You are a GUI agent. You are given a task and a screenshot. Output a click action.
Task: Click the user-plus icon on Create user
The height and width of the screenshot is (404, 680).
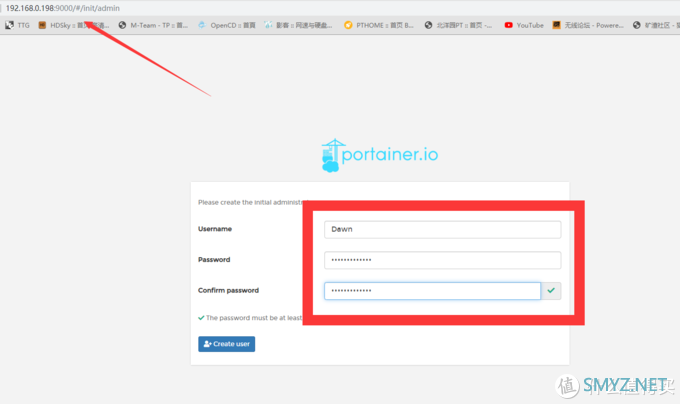[207, 344]
